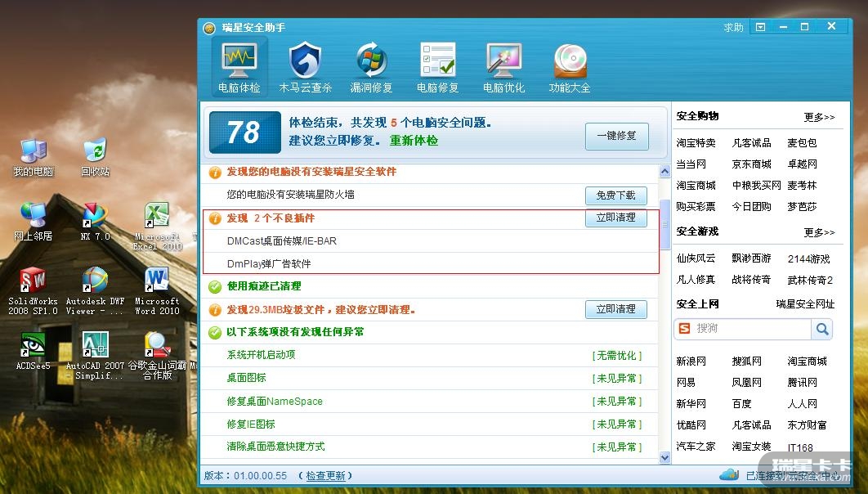This screenshot has width=868, height=494.
Task: Open 瑞星安全网址 link
Action: 805,304
